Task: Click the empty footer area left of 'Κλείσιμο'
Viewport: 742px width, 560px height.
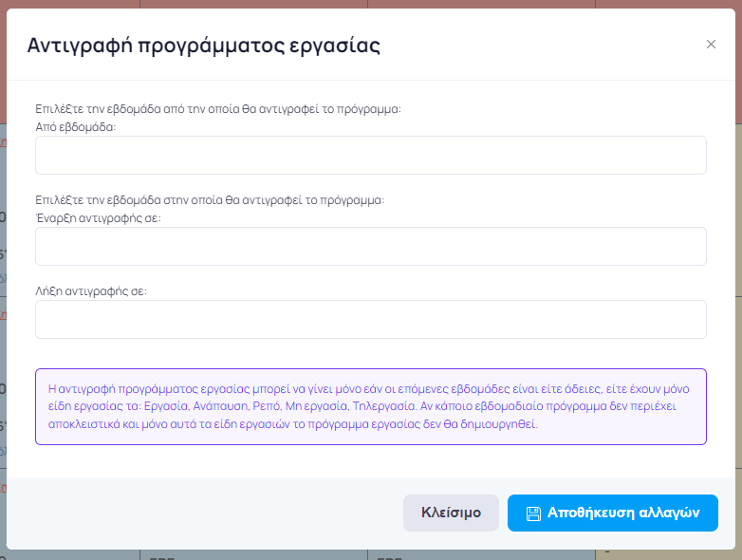Action: pos(209,513)
